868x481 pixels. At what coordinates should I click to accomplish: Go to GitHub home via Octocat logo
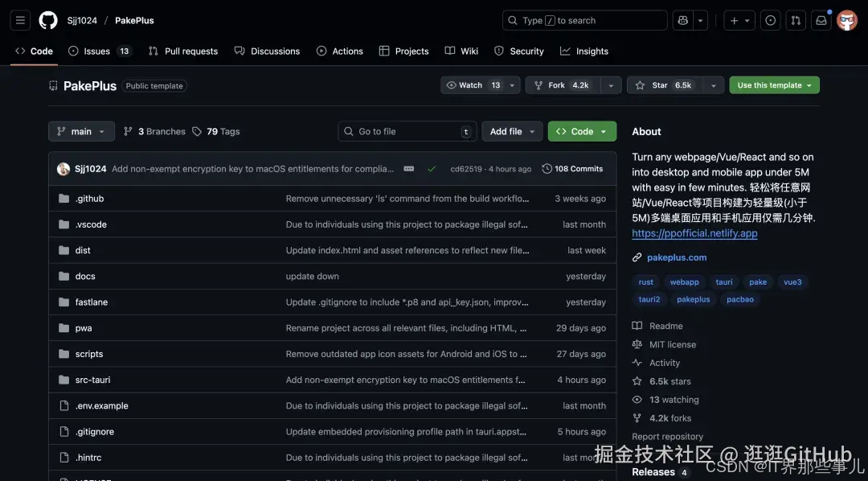(x=48, y=20)
